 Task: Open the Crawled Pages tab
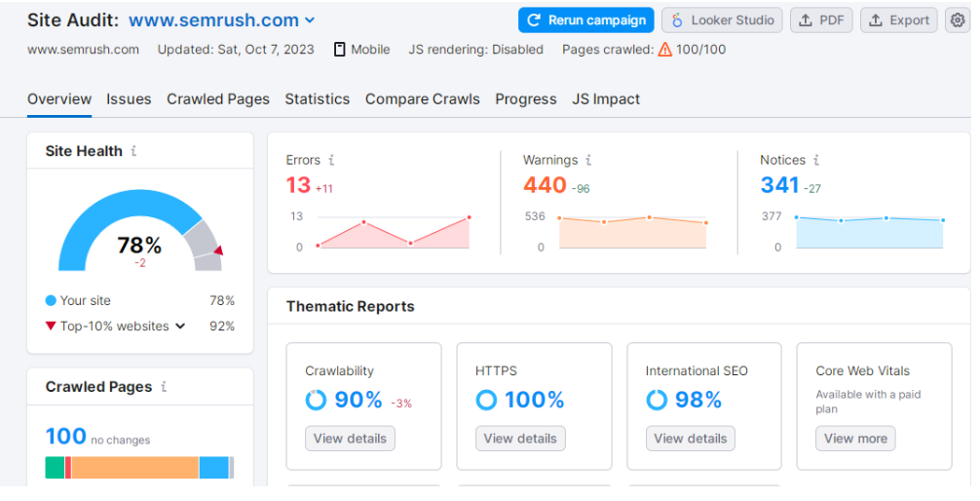[218, 99]
